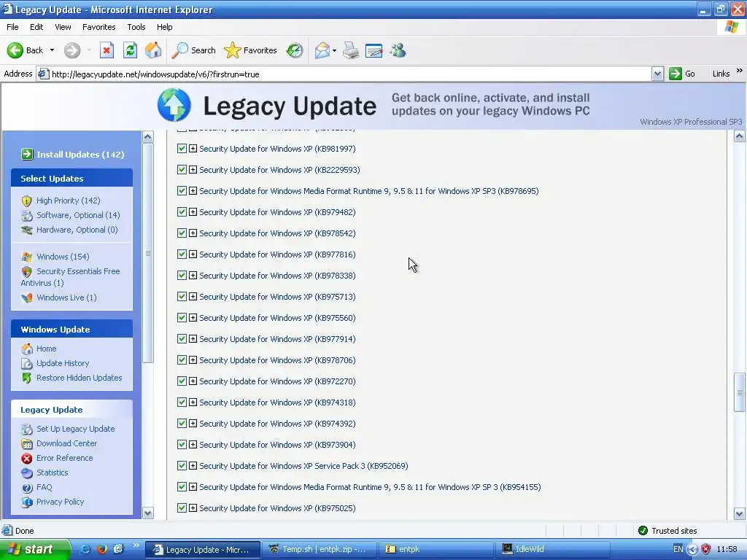
Task: Go to the Home page icon
Action: pyautogui.click(x=153, y=50)
